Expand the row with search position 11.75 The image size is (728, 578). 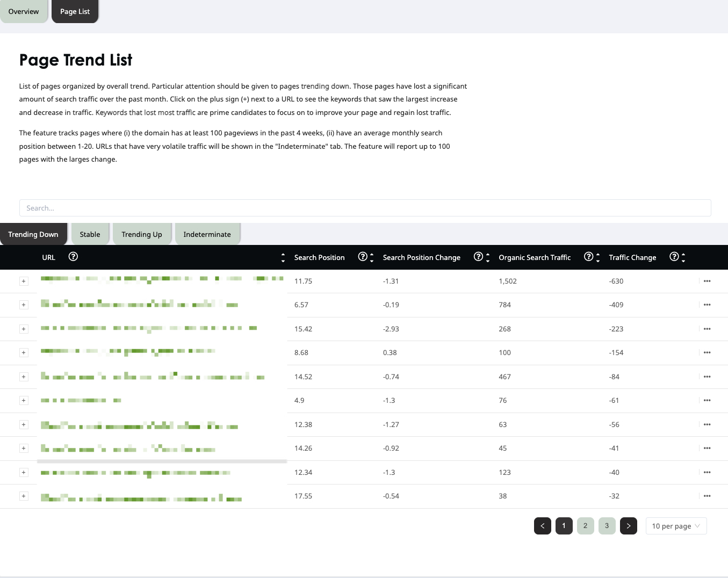24,281
